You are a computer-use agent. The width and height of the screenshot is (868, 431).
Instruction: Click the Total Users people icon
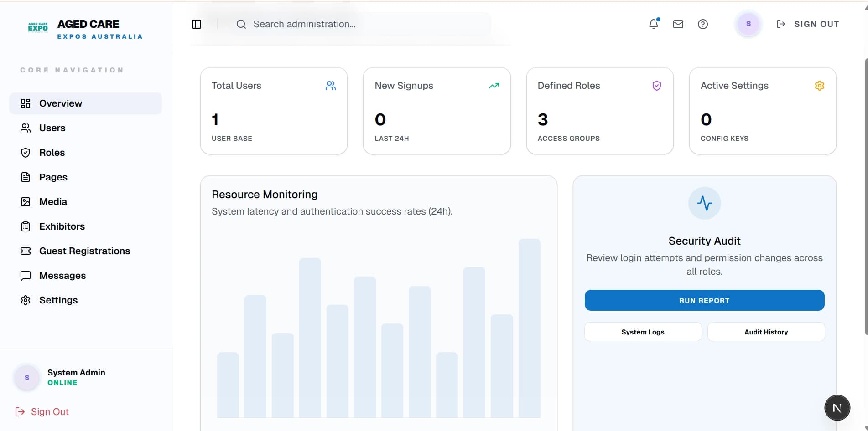[331, 86]
